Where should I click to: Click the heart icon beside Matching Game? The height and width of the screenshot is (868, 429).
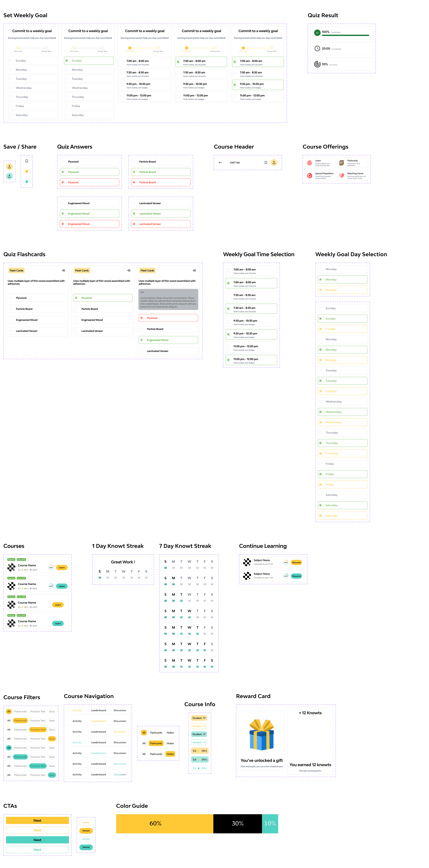pyautogui.click(x=341, y=175)
